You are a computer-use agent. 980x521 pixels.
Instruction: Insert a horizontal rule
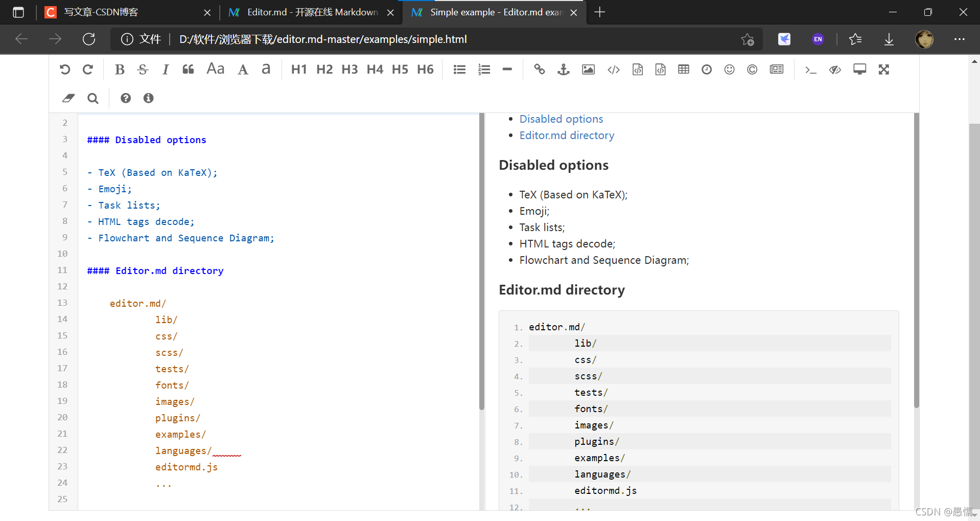[x=507, y=70]
